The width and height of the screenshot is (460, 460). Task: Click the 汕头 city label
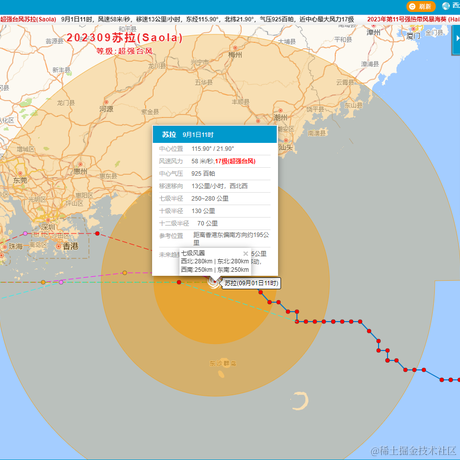pyautogui.click(x=286, y=147)
